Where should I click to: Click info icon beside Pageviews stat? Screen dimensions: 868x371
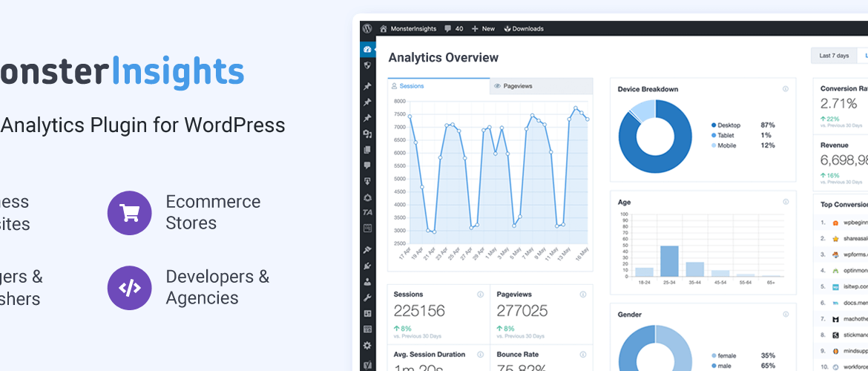point(583,295)
